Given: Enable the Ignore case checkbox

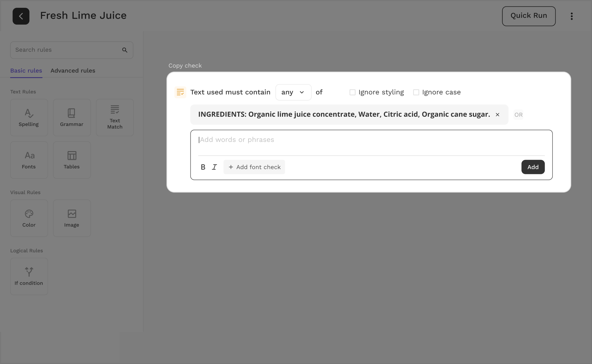Looking at the screenshot, I should [x=416, y=92].
